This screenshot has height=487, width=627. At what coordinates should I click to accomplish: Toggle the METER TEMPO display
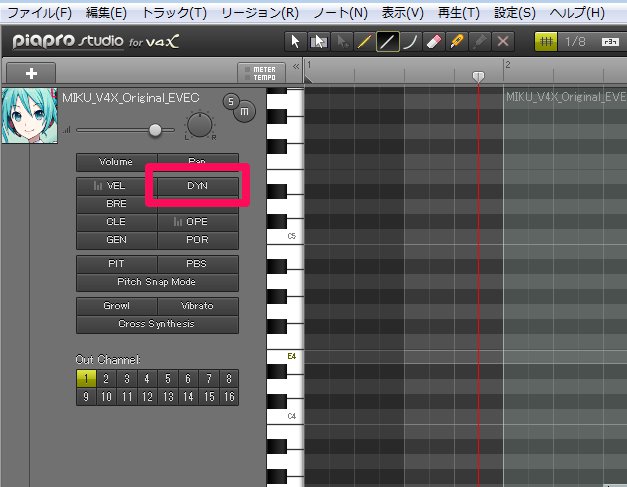pyautogui.click(x=261, y=73)
